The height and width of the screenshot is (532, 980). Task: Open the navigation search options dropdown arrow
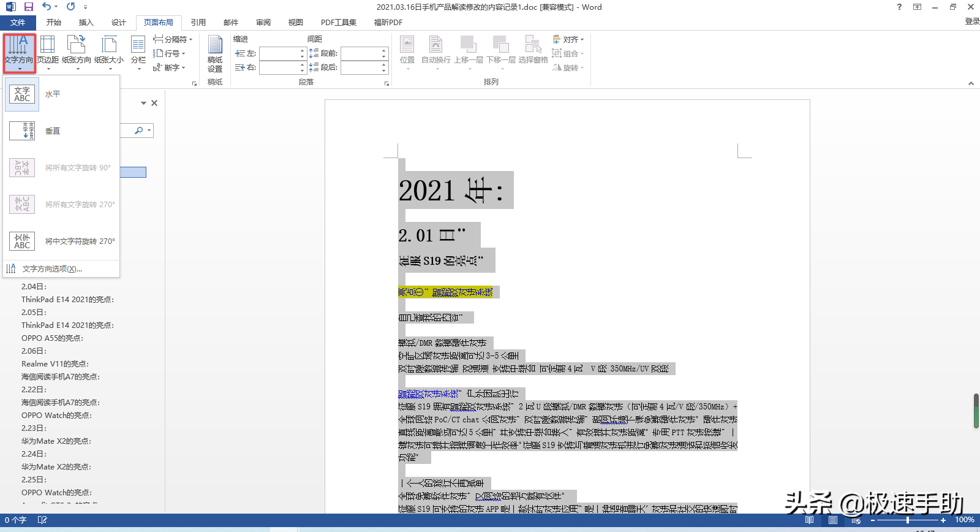[149, 131]
